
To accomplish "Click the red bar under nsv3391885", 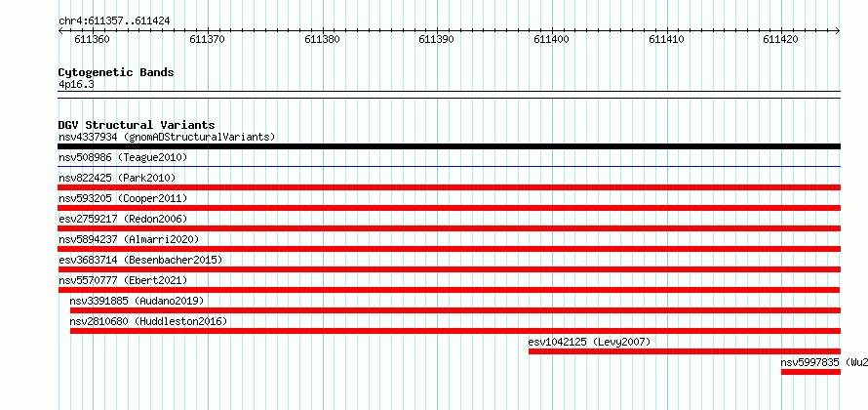I will pos(455,310).
